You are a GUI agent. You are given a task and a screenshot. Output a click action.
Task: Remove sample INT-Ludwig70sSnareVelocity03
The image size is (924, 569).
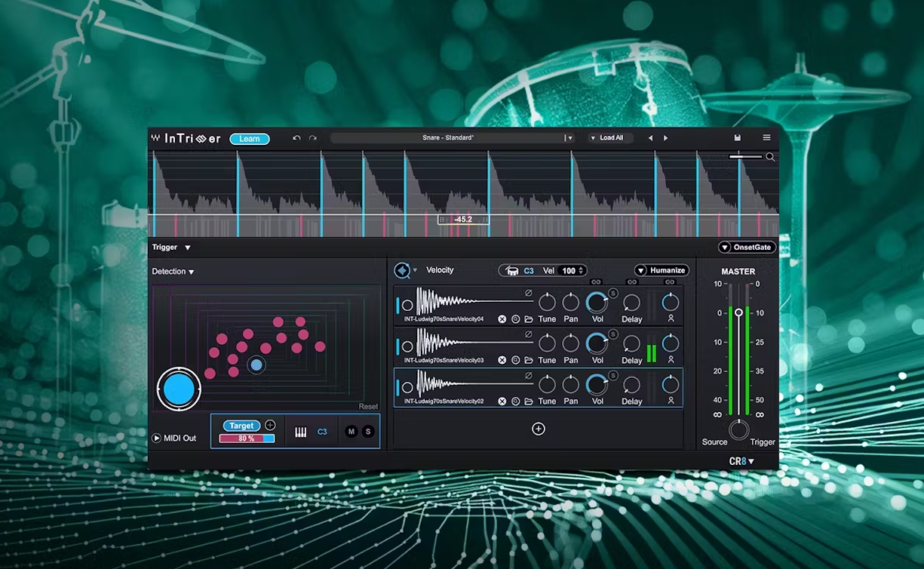point(502,360)
